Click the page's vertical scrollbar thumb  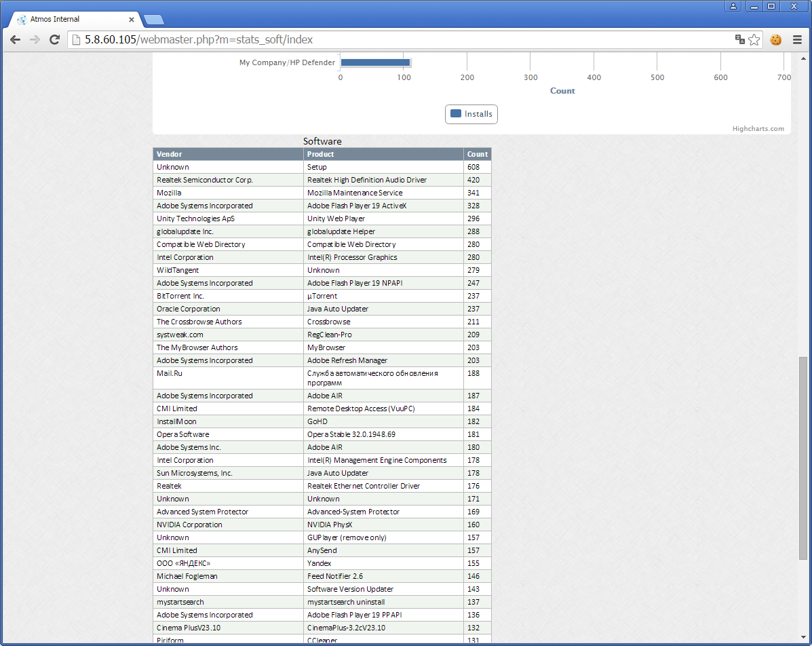coord(803,458)
